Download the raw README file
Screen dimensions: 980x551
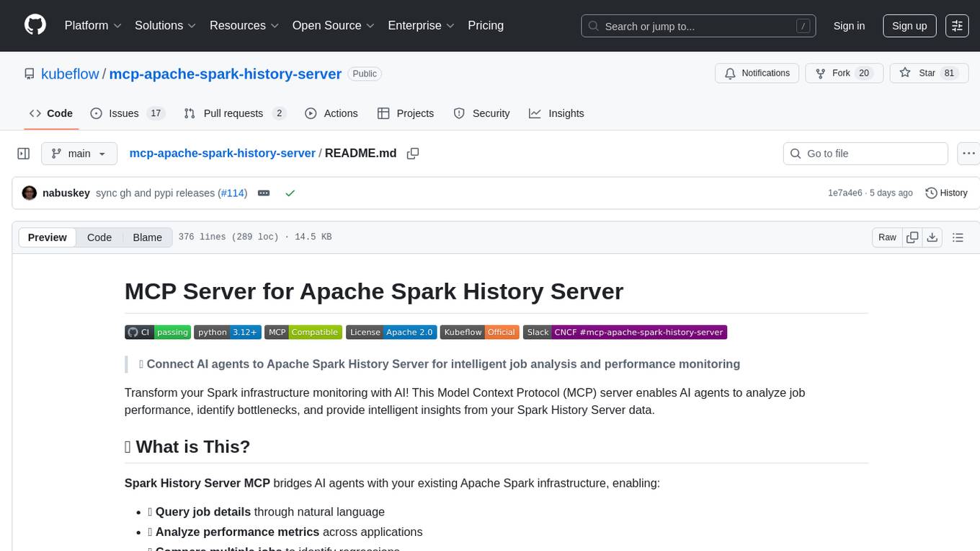(932, 237)
